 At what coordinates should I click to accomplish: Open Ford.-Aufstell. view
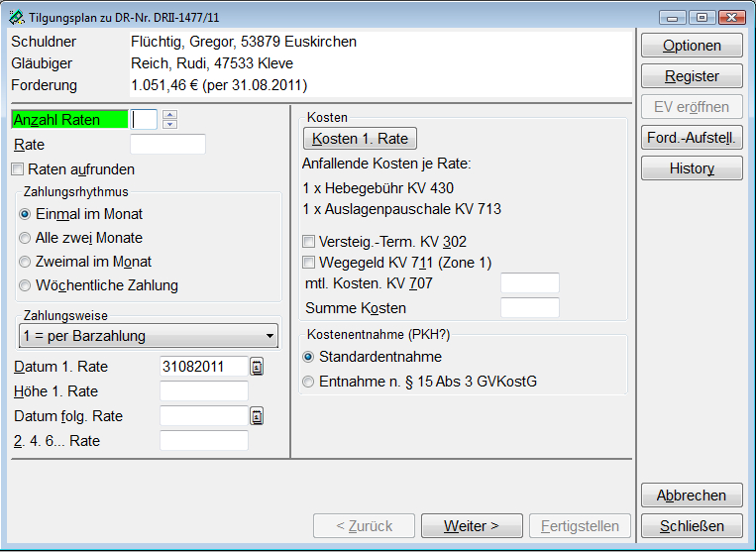pyautogui.click(x=692, y=138)
